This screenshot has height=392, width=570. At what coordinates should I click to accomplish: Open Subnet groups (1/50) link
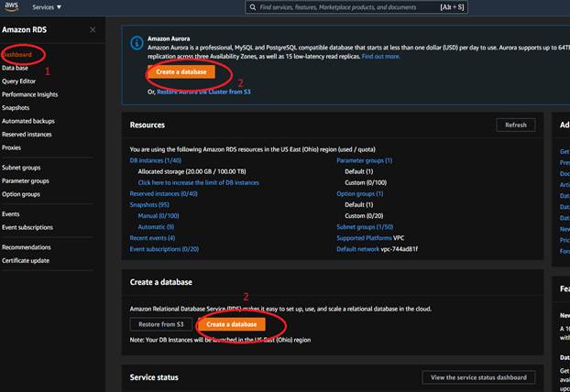[x=365, y=227]
